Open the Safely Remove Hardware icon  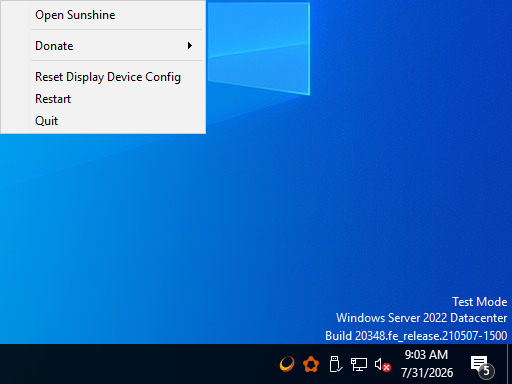(335, 364)
